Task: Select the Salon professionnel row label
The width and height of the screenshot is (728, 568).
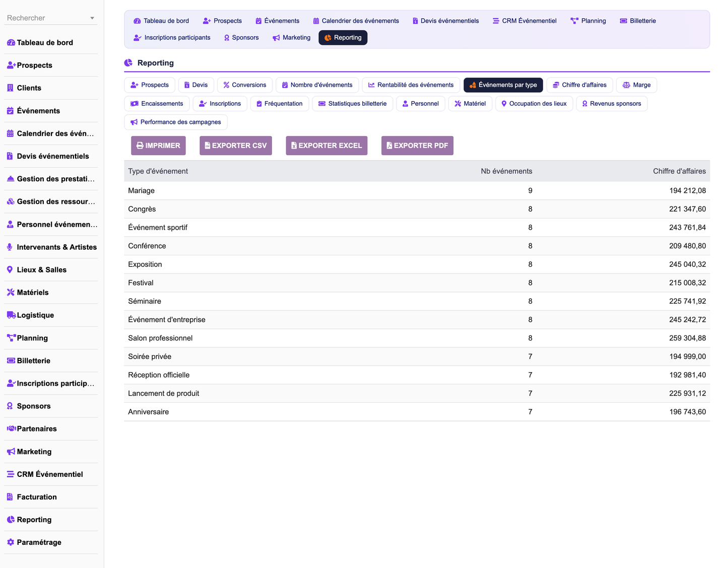Action: 160,338
